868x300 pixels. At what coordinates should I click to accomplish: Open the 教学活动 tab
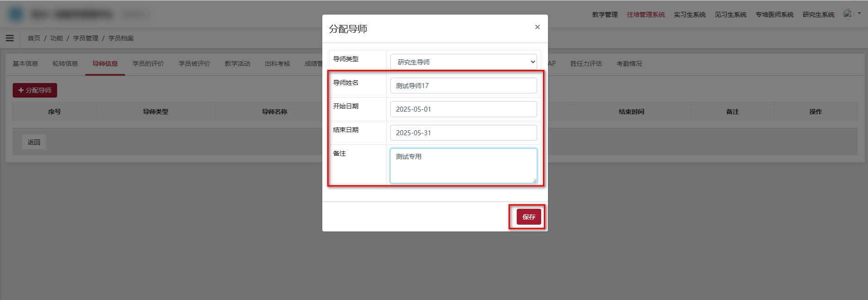238,64
